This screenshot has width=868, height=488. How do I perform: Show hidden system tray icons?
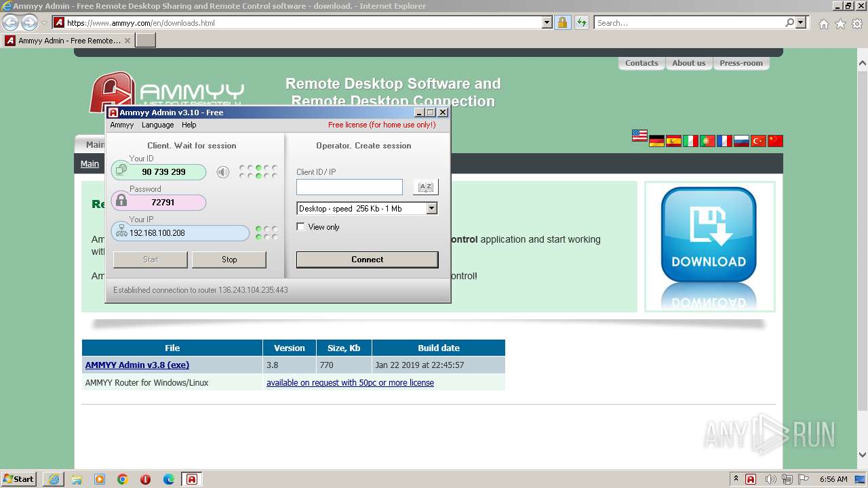(x=736, y=479)
